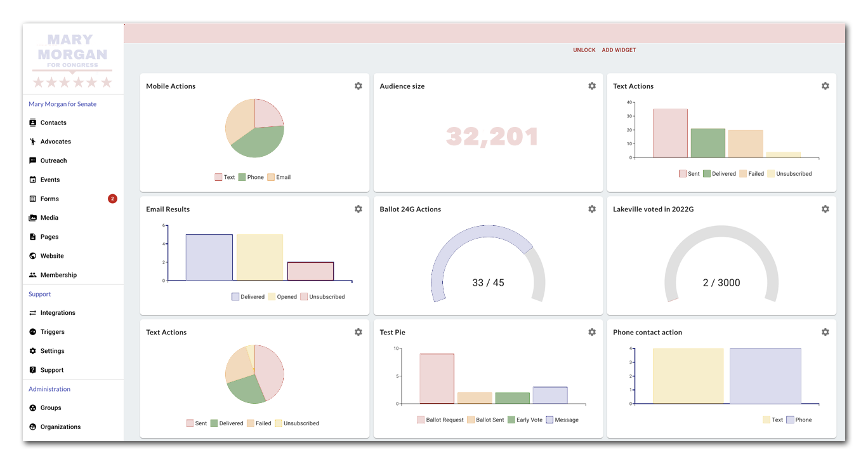
Task: Click the Website globe icon
Action: (33, 256)
